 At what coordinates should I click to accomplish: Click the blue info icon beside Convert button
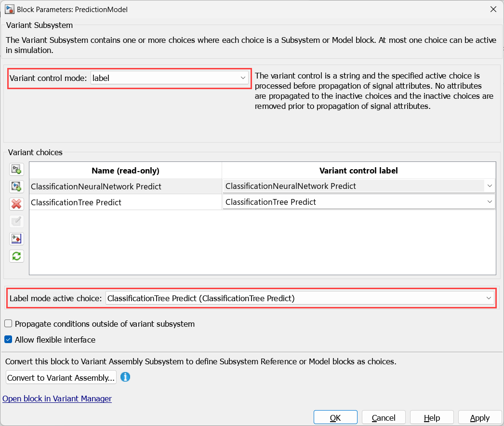[x=125, y=377]
